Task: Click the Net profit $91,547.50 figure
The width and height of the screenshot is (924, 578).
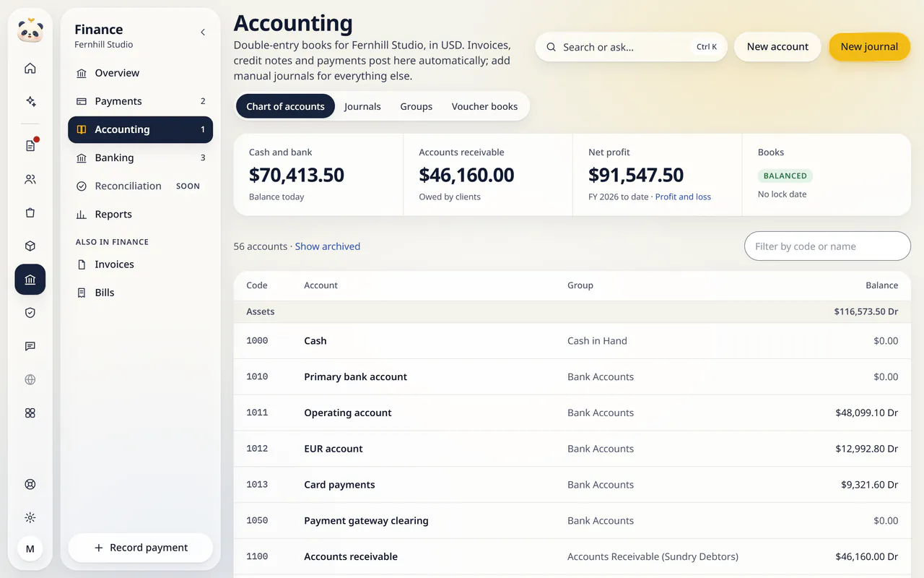Action: (636, 175)
